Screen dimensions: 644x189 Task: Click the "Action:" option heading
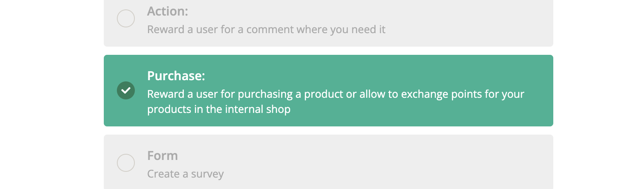pyautogui.click(x=168, y=11)
